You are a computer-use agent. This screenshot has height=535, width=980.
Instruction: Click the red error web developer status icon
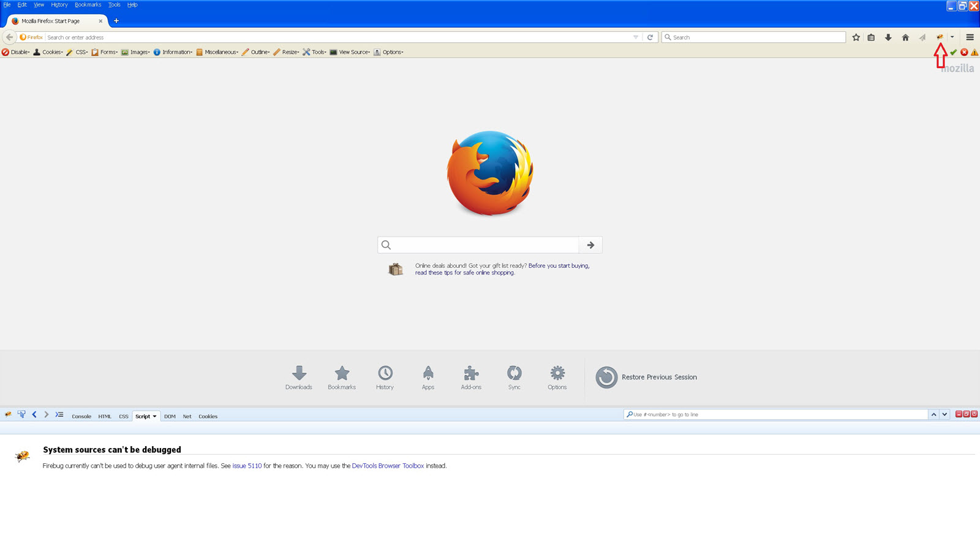click(964, 52)
